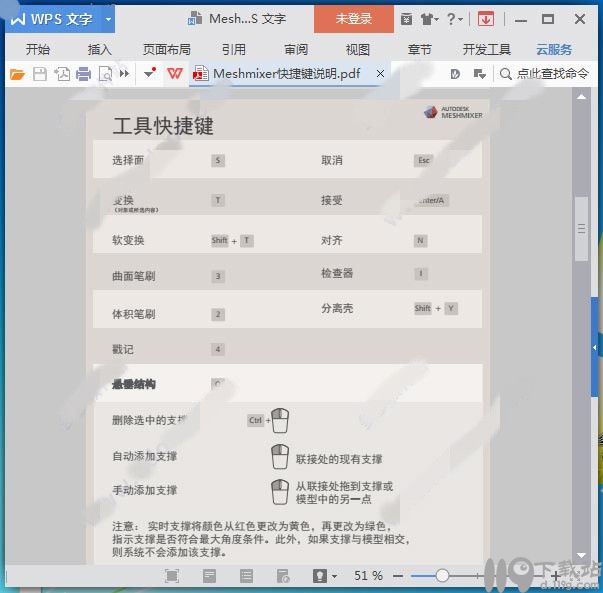Click the Esc key label for 取消
Viewport: 603px width, 593px height.
[x=423, y=160]
